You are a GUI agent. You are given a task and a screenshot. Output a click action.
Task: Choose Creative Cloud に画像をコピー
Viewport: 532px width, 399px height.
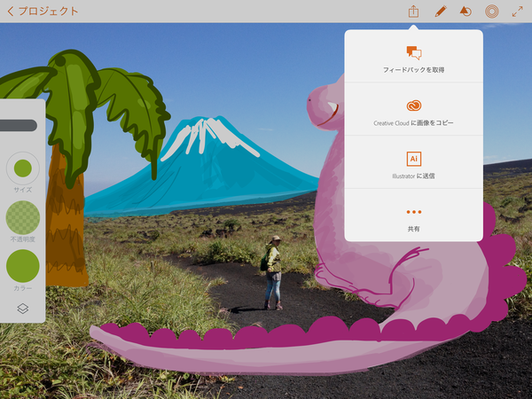pyautogui.click(x=413, y=109)
